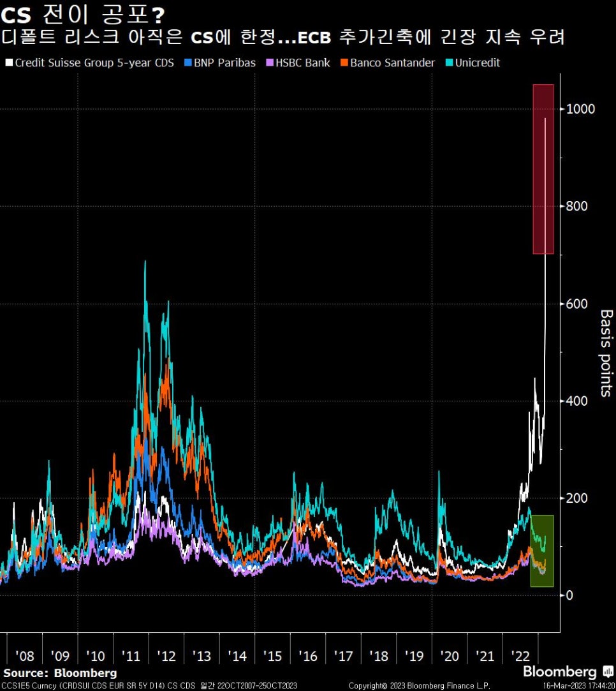Click the 'Basis points' axis label
616x691 pixels.
(x=606, y=353)
